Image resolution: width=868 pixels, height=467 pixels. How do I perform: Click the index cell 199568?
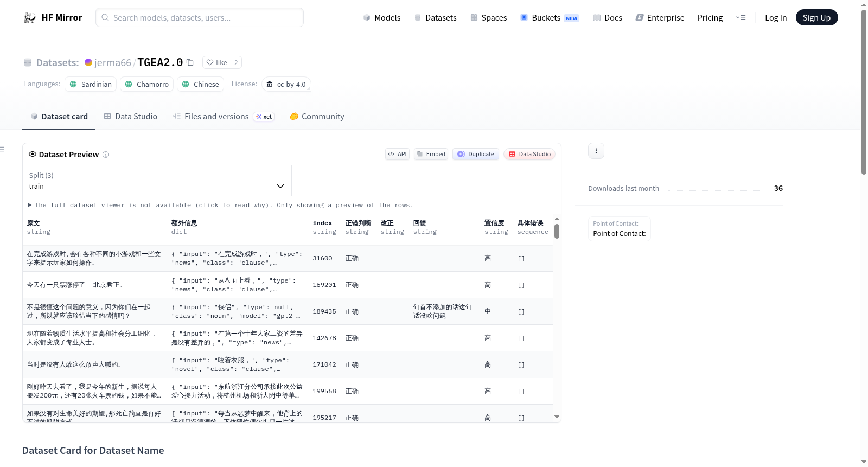324,392
